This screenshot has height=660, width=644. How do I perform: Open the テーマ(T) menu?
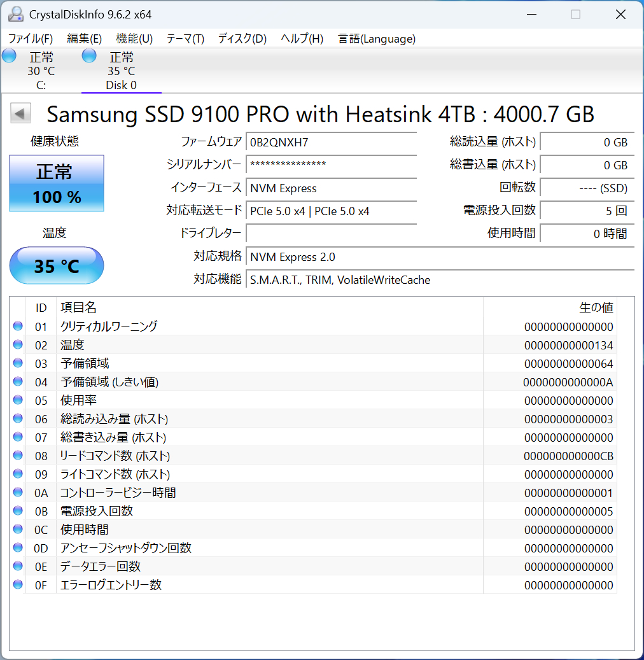click(185, 39)
